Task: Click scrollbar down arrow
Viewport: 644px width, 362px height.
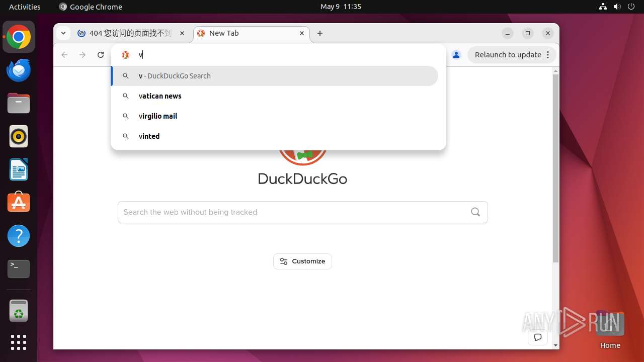Action: 555,345
